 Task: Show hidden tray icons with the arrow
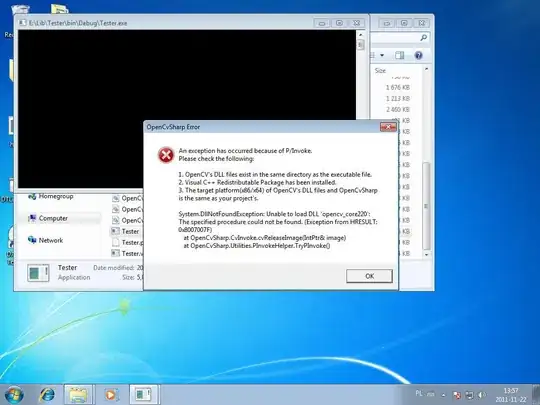(444, 395)
